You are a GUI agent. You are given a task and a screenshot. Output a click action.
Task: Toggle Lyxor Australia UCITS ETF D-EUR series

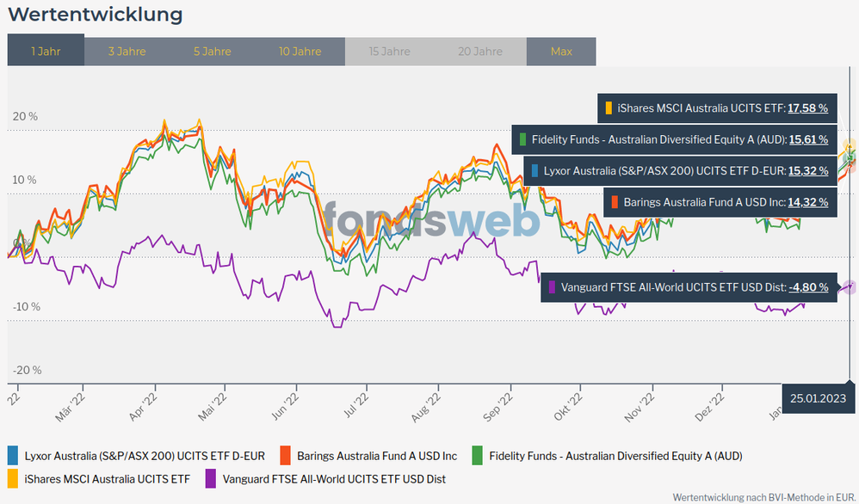145,456
